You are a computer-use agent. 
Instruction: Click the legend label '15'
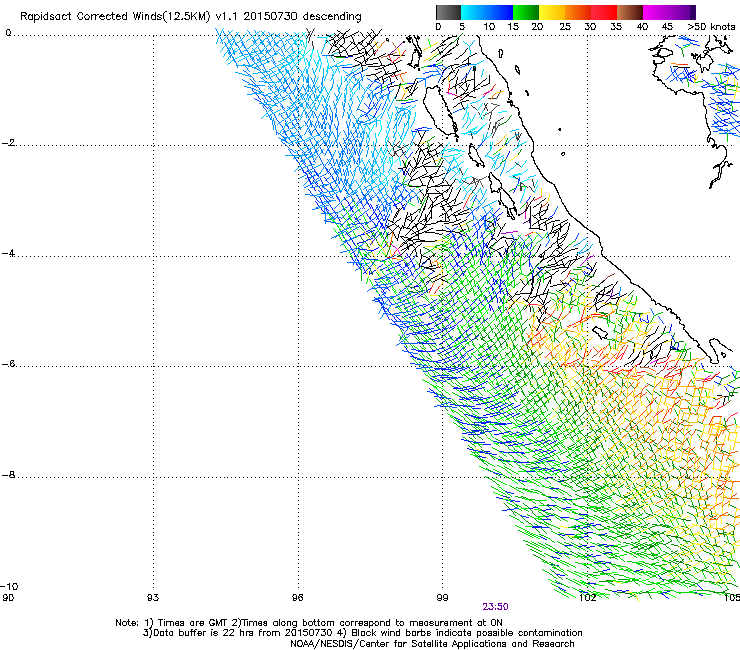513,27
